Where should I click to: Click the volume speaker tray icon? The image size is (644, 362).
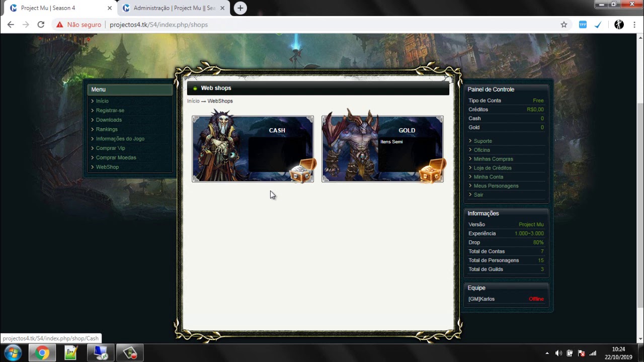[558, 353]
